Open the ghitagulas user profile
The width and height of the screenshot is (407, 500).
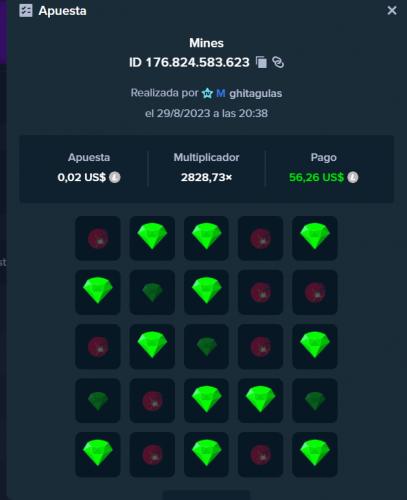pyautogui.click(x=256, y=93)
